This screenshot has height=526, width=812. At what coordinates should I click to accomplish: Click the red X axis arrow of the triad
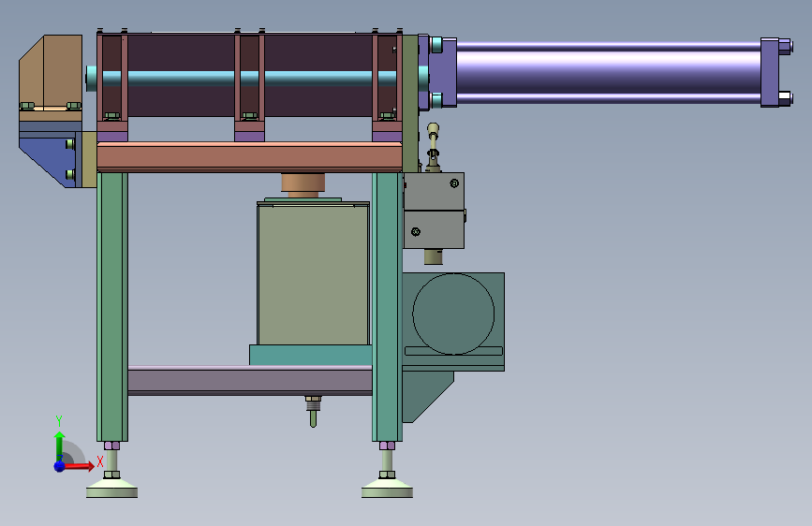[x=79, y=466]
